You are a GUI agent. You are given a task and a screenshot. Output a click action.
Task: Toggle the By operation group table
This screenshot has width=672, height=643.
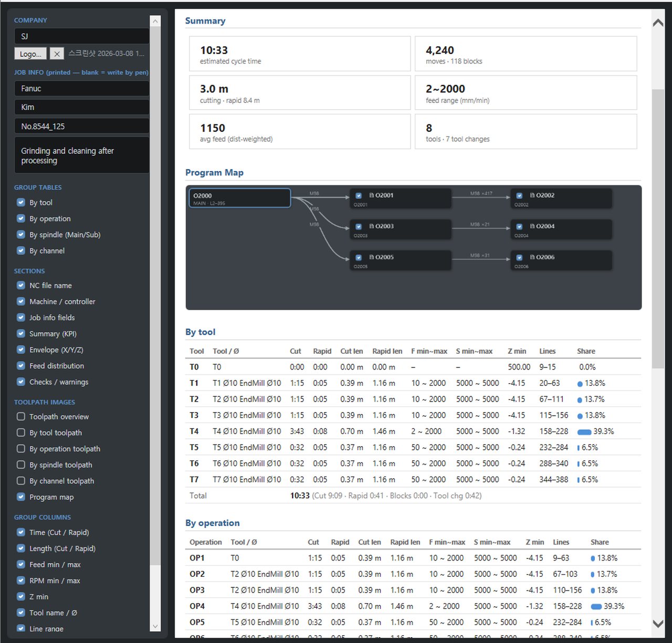pyautogui.click(x=21, y=218)
